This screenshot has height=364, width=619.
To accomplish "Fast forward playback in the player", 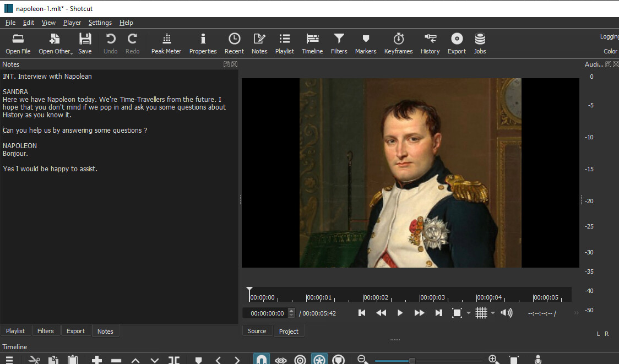I will point(419,313).
